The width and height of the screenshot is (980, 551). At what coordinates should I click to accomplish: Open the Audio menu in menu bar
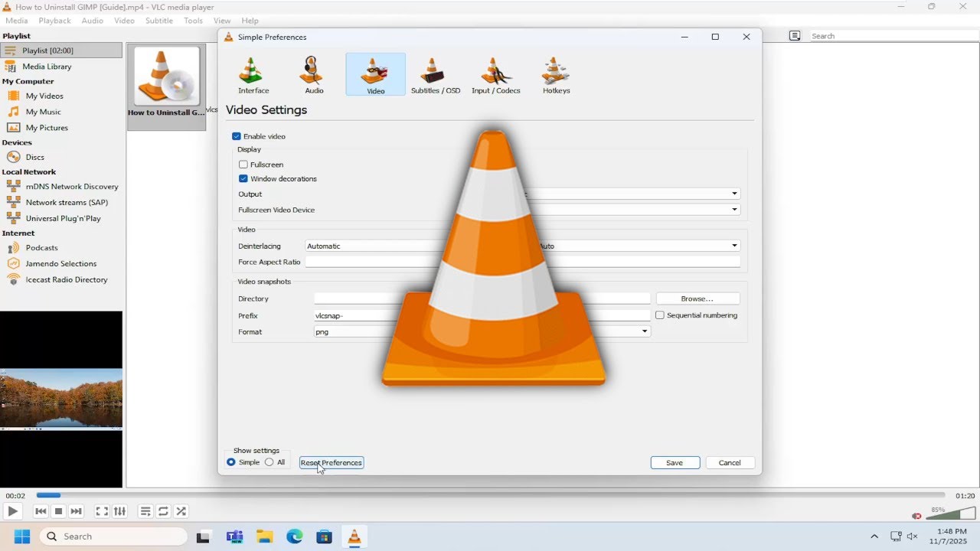[93, 21]
